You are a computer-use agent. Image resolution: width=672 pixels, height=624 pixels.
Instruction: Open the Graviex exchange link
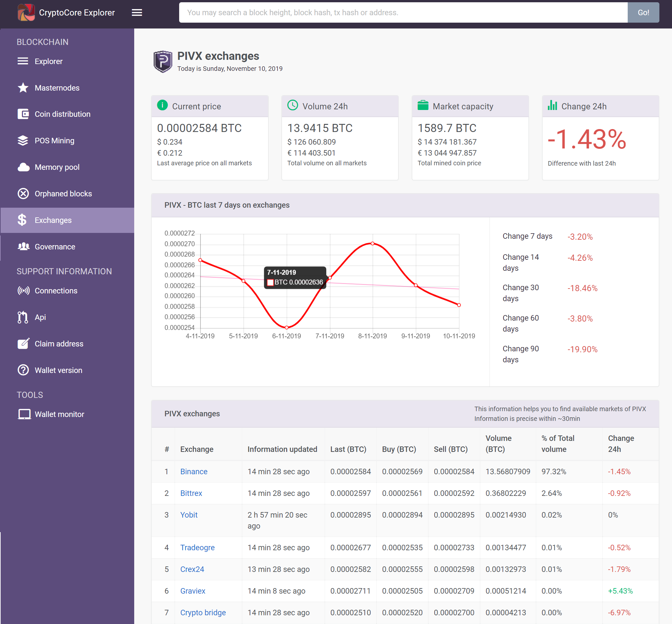click(x=193, y=591)
